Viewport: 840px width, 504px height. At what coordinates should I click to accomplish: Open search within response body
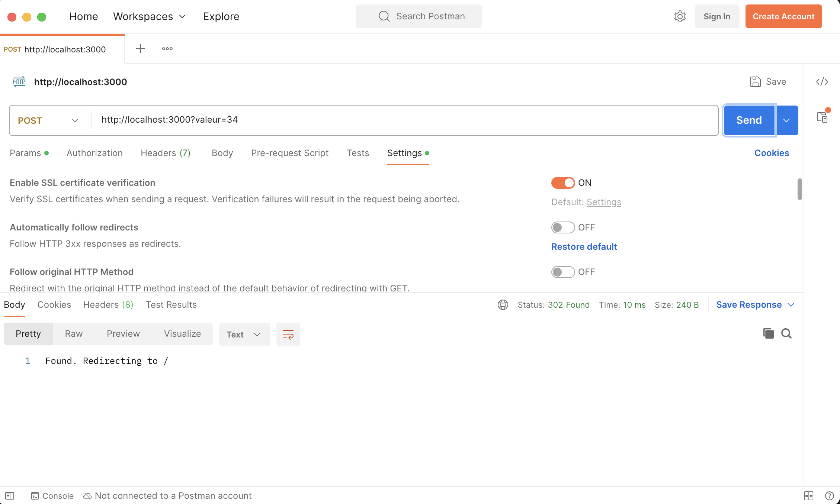coord(786,333)
